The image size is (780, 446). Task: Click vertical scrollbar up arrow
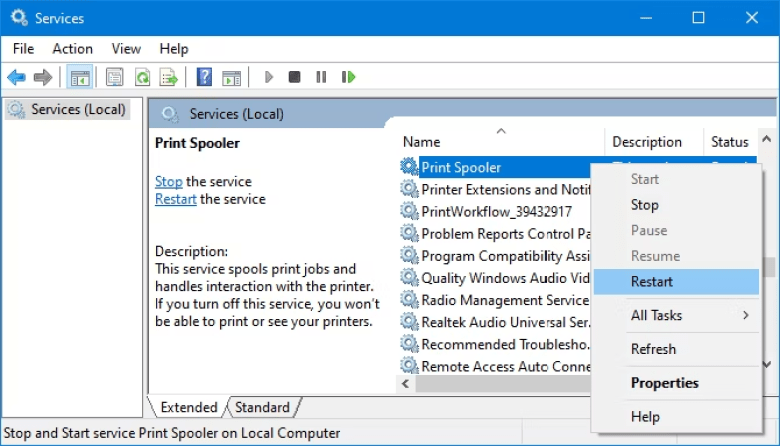[767, 139]
